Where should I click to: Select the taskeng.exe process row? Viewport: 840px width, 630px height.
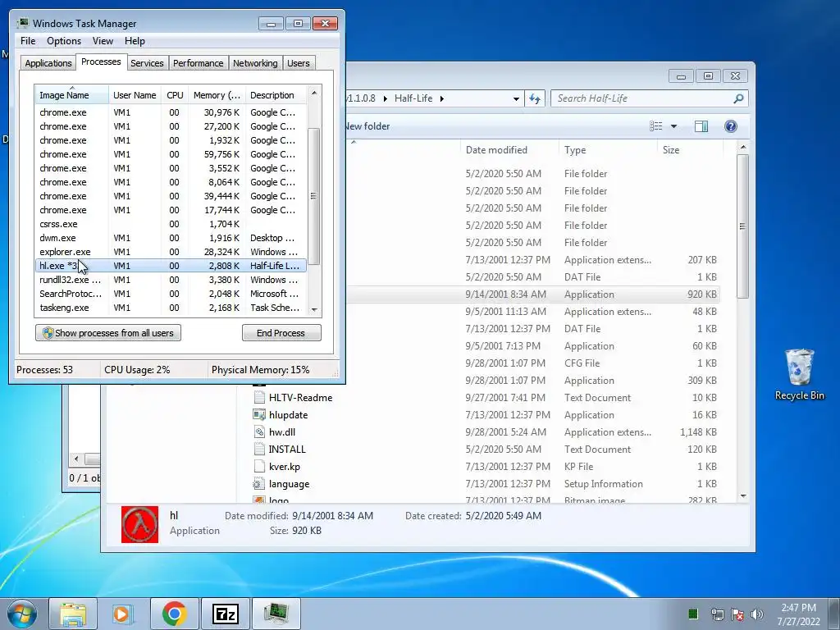pyautogui.click(x=171, y=308)
